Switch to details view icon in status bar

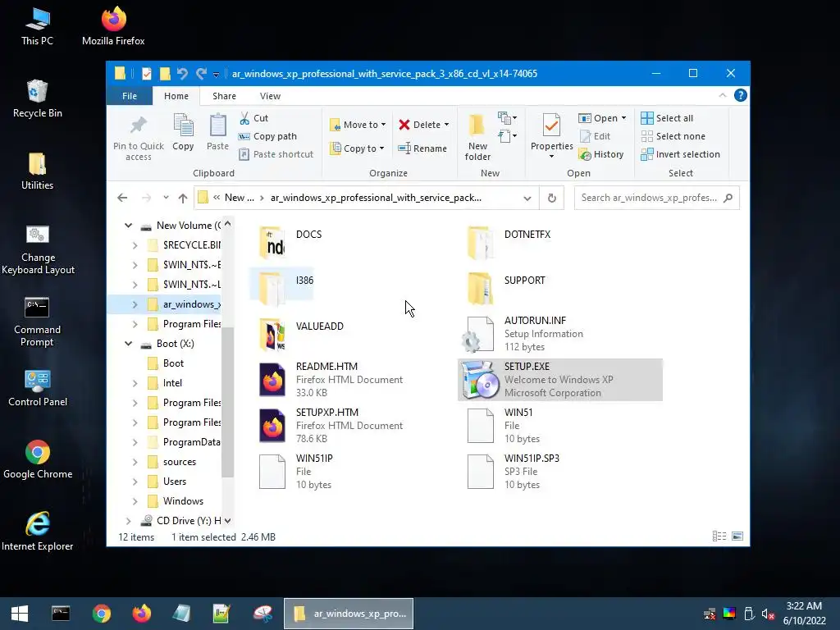click(719, 536)
